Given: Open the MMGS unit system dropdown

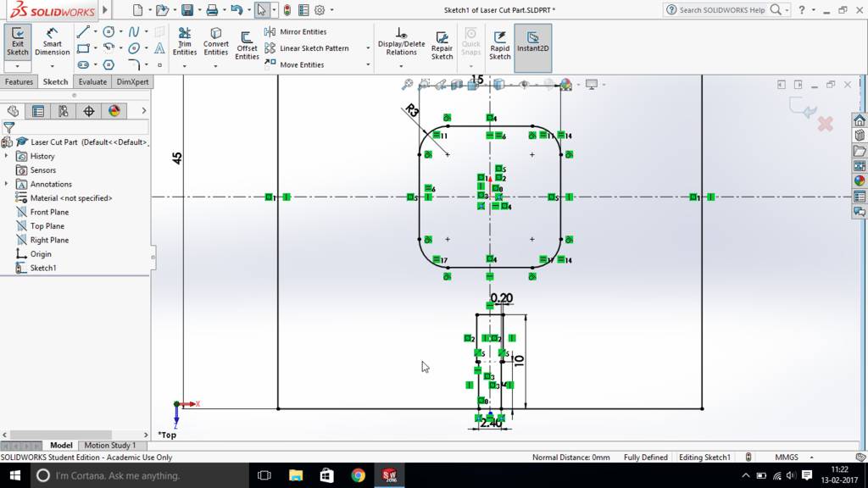Looking at the screenshot, I should 811,457.
